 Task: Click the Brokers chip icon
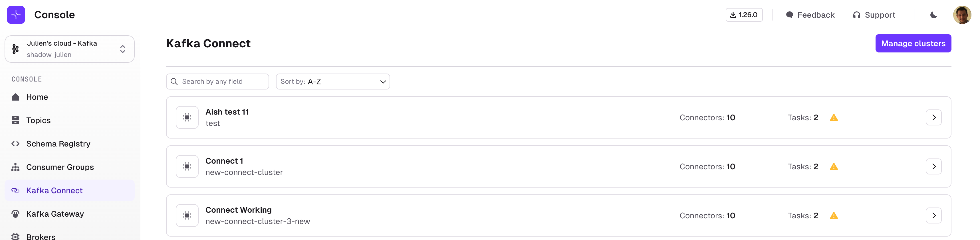(15, 237)
